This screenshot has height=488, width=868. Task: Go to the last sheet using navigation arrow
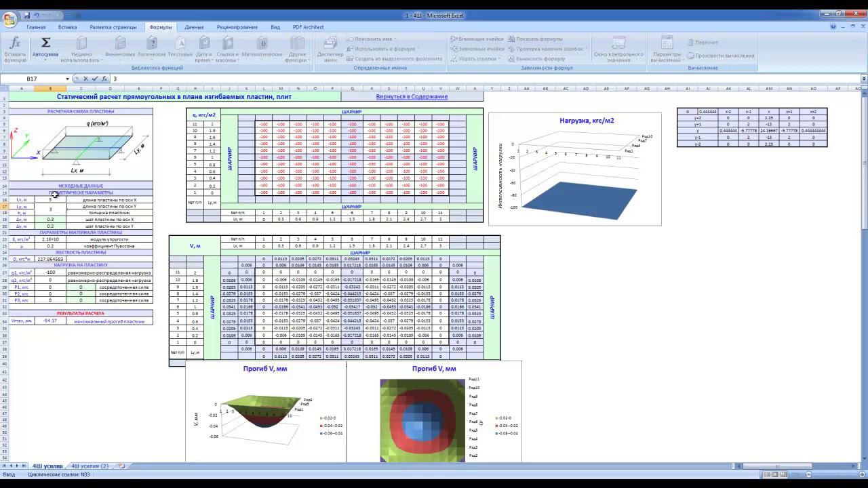tap(24, 466)
